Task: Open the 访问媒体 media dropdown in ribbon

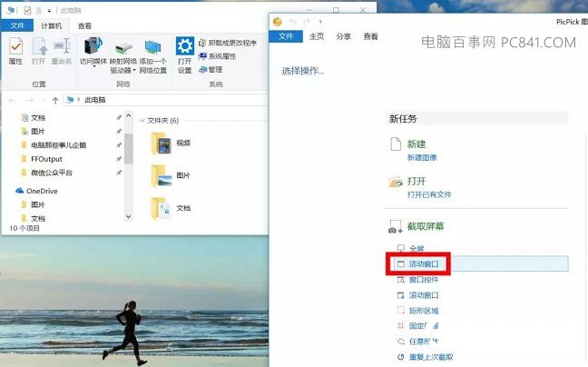Action: pyautogui.click(x=93, y=52)
